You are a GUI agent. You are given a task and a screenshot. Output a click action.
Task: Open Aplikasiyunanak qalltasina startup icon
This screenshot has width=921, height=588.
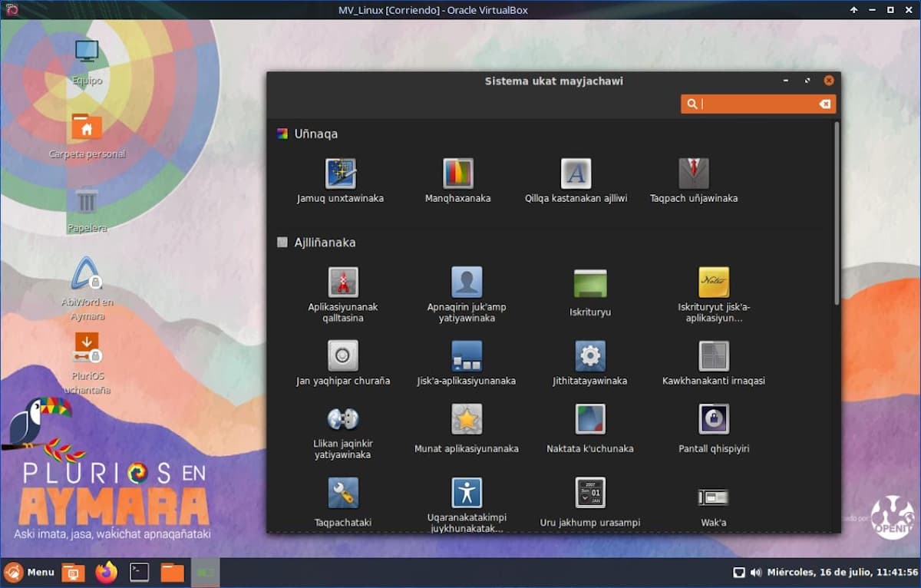(343, 282)
